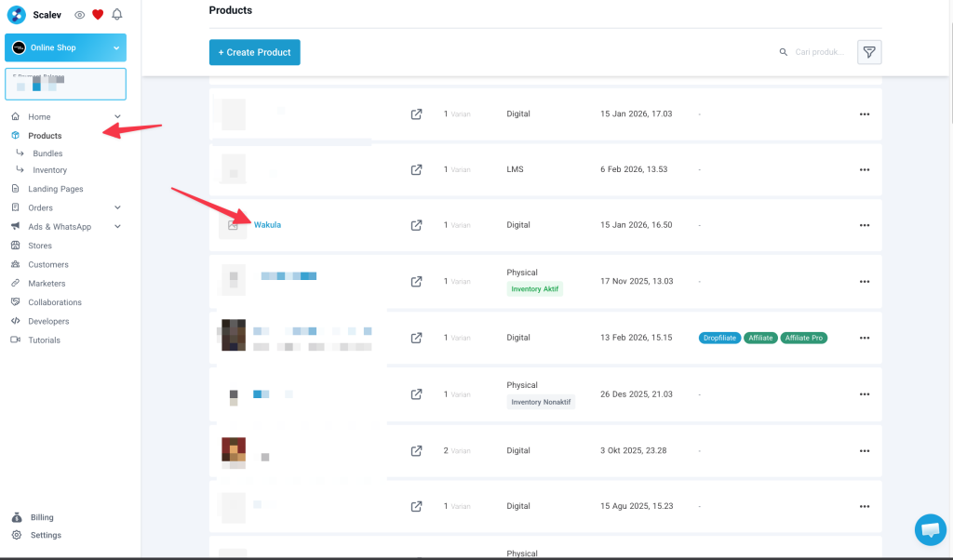Screen dimensions: 953x560
Task: Click the notification bell icon
Action: (116, 15)
